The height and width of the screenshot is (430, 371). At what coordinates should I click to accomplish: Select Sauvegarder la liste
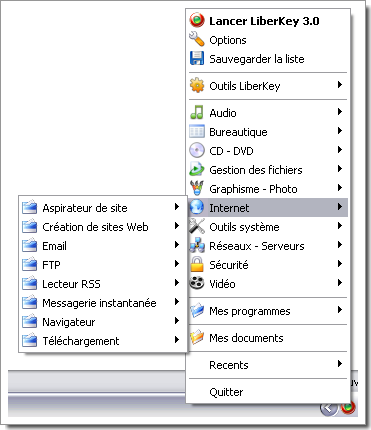click(257, 59)
